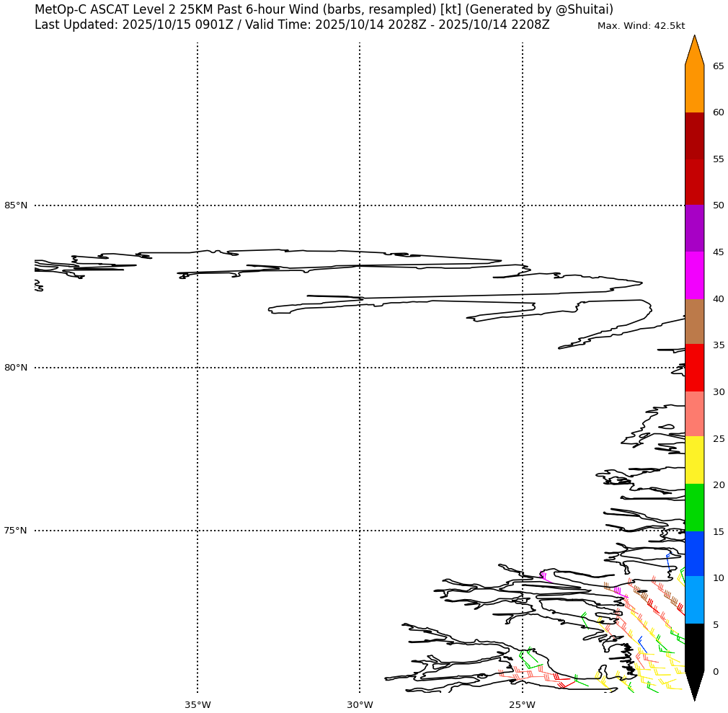The width and height of the screenshot is (728, 713).
Task: Click the green 15–20 kt colorbar segment
Action: (x=694, y=508)
